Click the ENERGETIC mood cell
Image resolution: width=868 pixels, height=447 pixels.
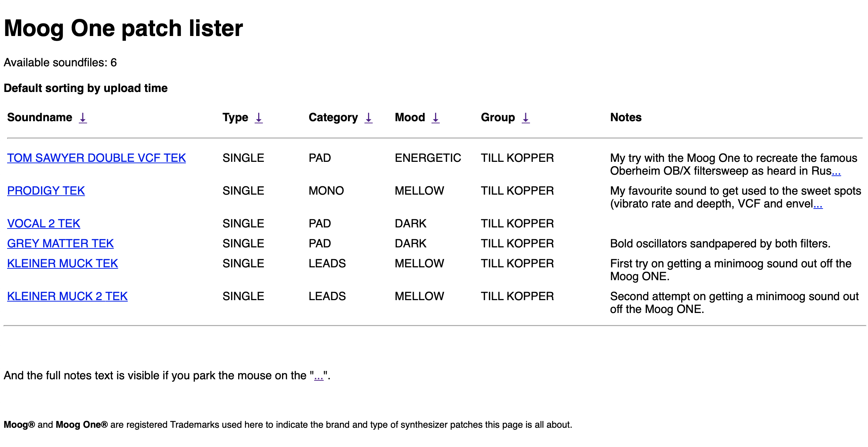[x=428, y=158]
